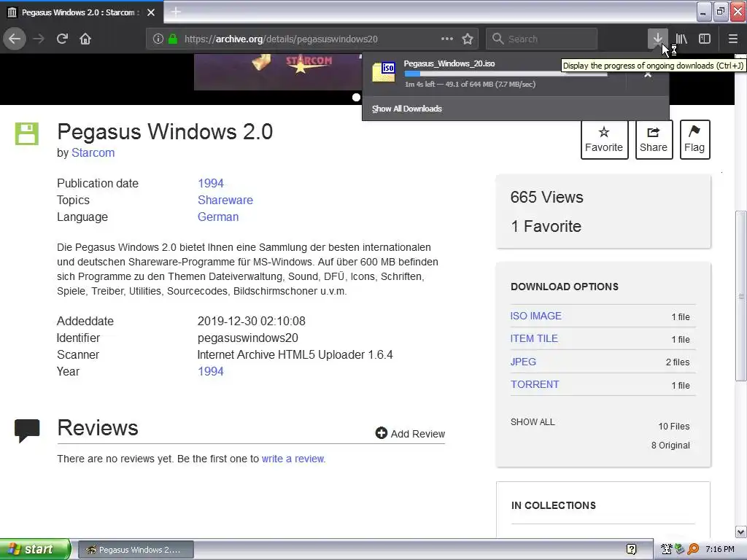Image resolution: width=747 pixels, height=560 pixels.
Task: Click the pegasuswindows20 identifier value
Action: click(248, 338)
